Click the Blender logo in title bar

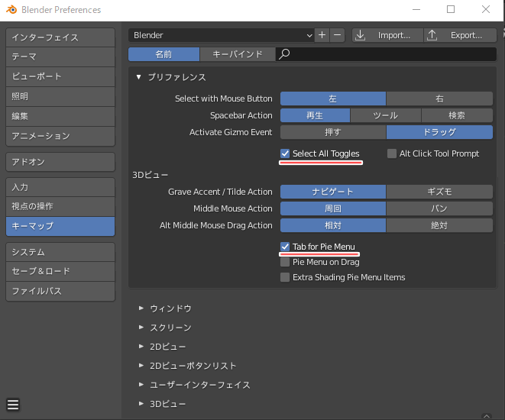(x=11, y=10)
